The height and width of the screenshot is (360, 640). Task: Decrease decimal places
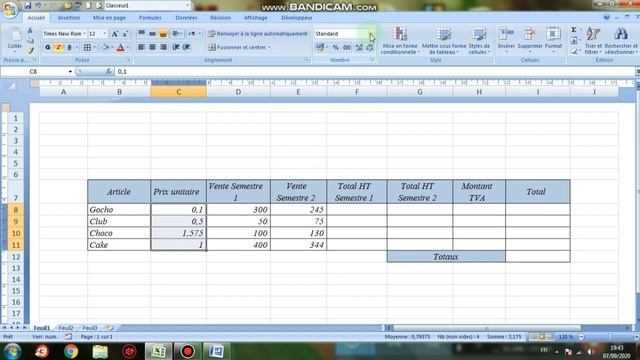(x=369, y=48)
